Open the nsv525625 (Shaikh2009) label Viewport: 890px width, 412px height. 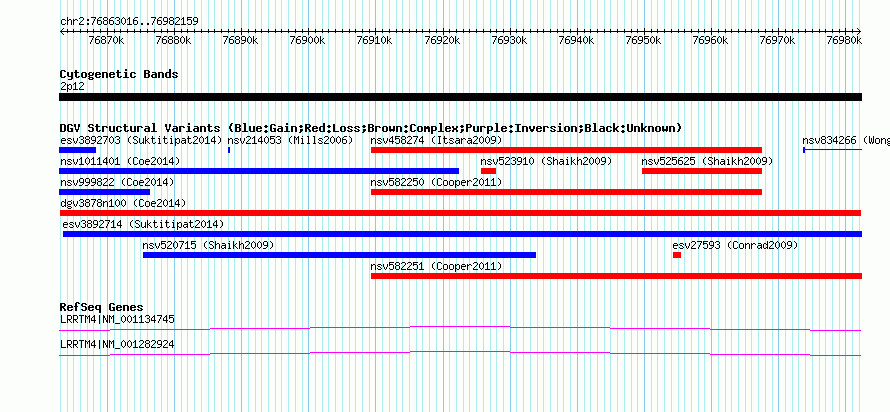707,161
